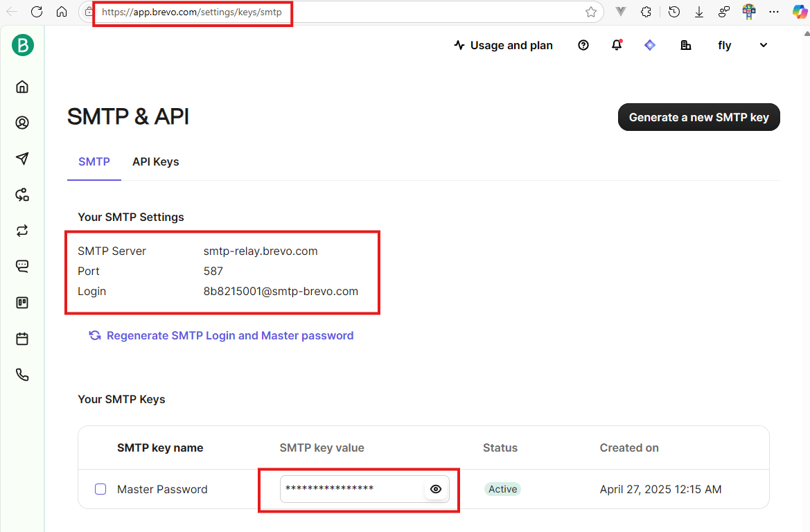Bookmark the page with the star icon
Viewport: 810px width, 532px height.
(591, 12)
